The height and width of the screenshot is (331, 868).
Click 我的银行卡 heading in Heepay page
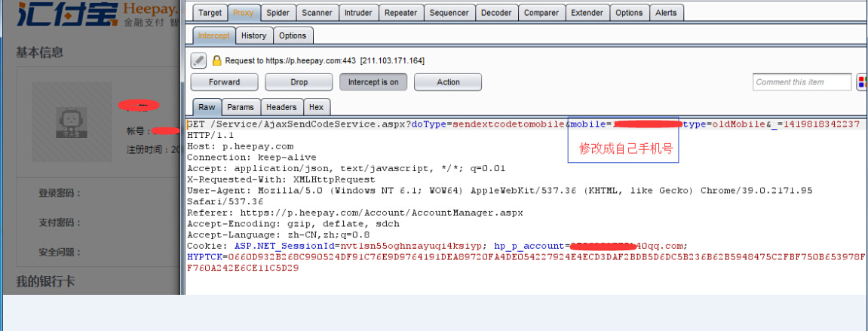[44, 282]
